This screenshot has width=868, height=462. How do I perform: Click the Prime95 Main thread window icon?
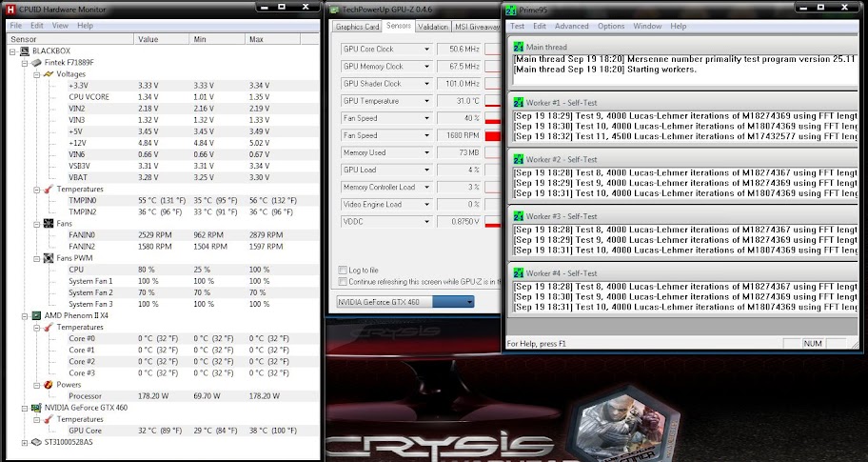tap(518, 46)
